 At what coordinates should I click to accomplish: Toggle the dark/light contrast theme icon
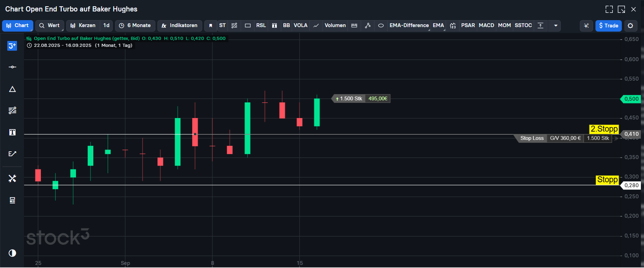coord(12,253)
